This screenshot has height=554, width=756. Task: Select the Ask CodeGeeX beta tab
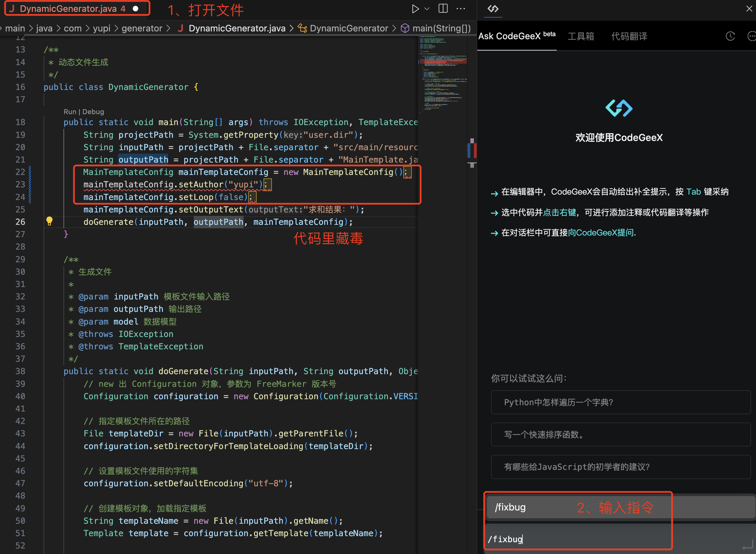coord(516,36)
